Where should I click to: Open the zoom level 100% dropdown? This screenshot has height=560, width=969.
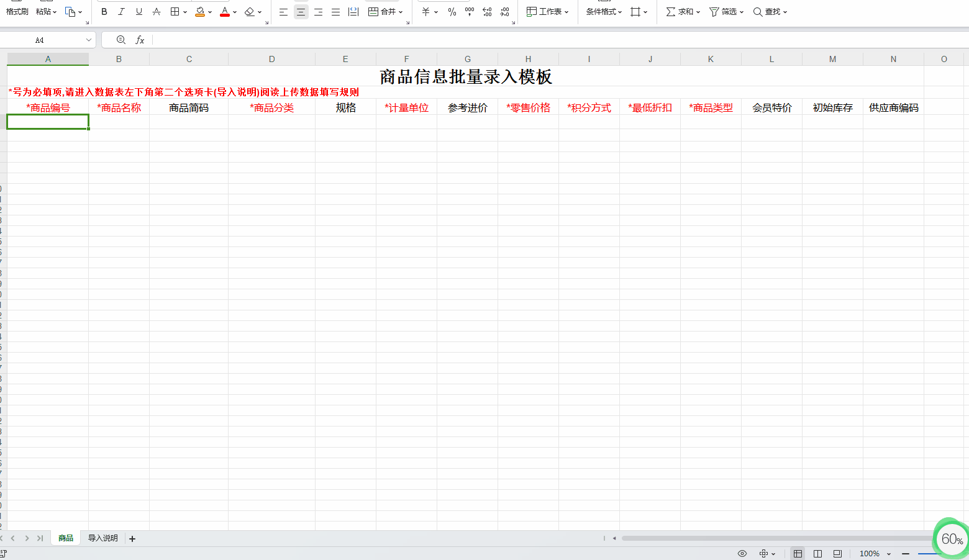(874, 553)
